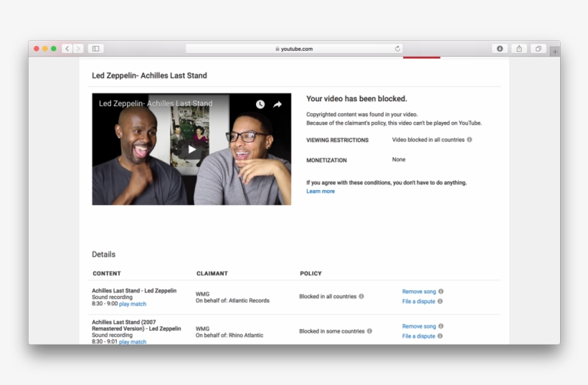This screenshot has width=588, height=385.
Task: Open a new tab with plus button
Action: [x=555, y=52]
